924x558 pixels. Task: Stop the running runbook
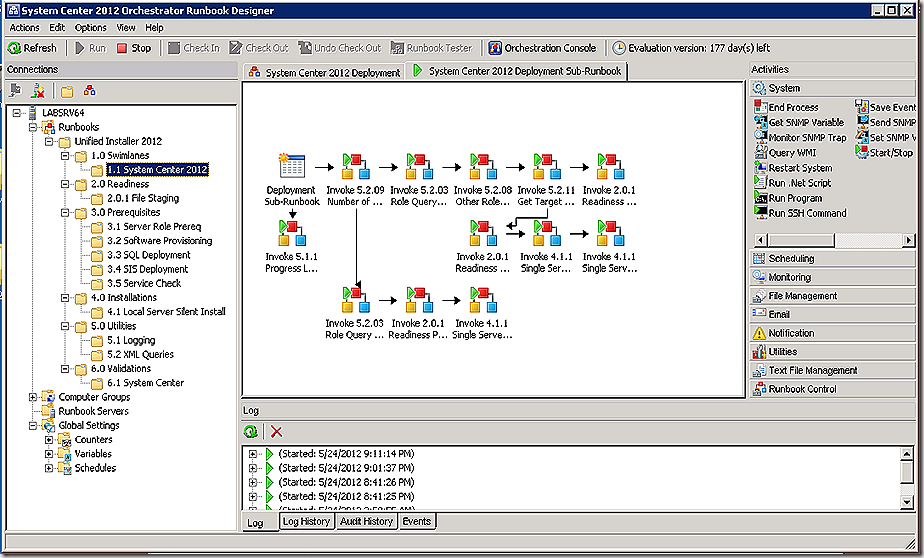click(134, 48)
